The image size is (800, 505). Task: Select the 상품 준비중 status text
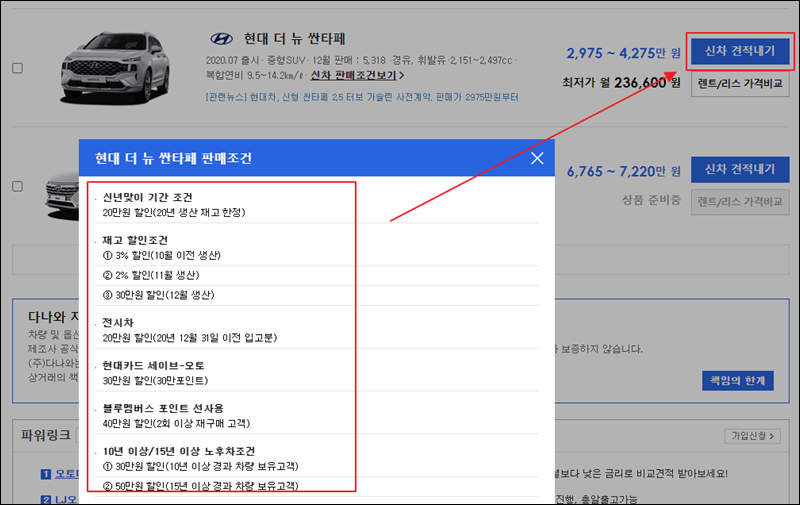(x=651, y=200)
